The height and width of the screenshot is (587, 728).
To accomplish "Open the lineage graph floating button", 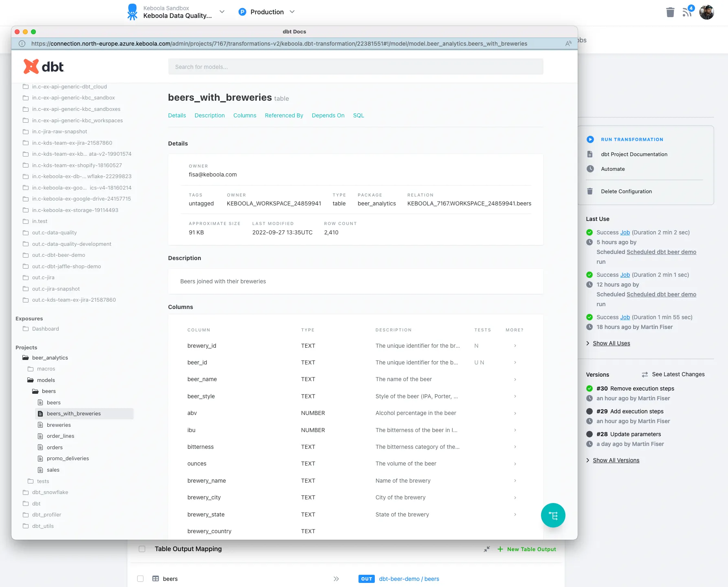I will (x=553, y=515).
